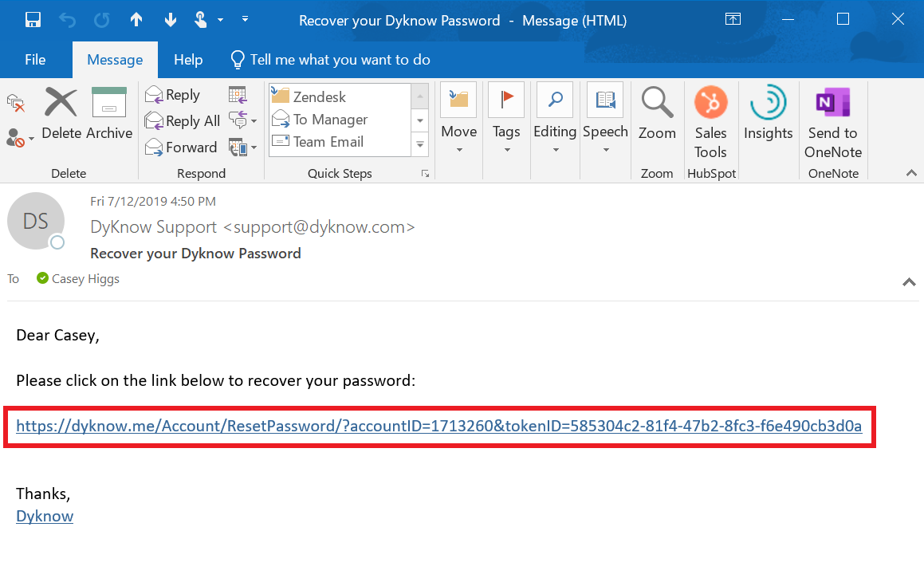
Task: Open the Dyknow signature link
Action: [x=45, y=516]
